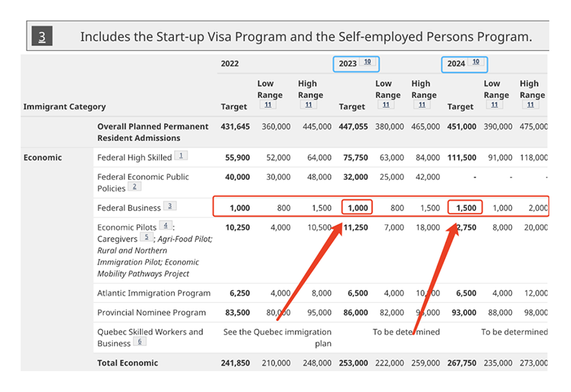Click footnote 4 next to Economic Pilots

[x=165, y=226]
